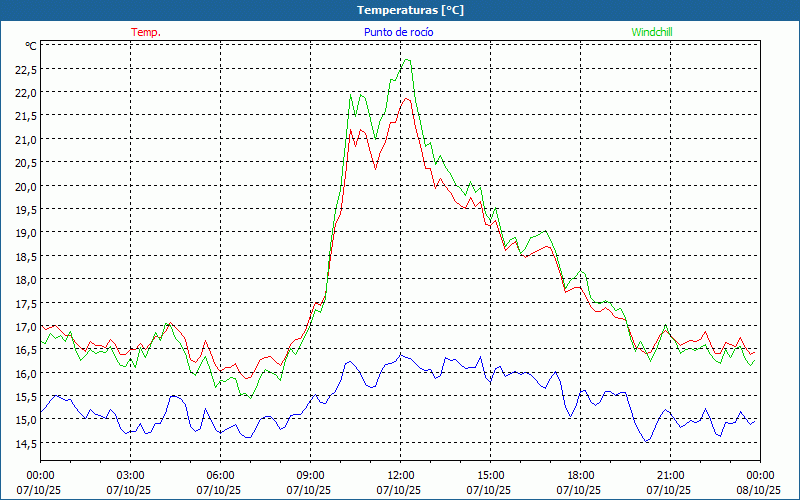This screenshot has width=800, height=500.
Task: Select the 09:00 time axis label
Action: 310,475
